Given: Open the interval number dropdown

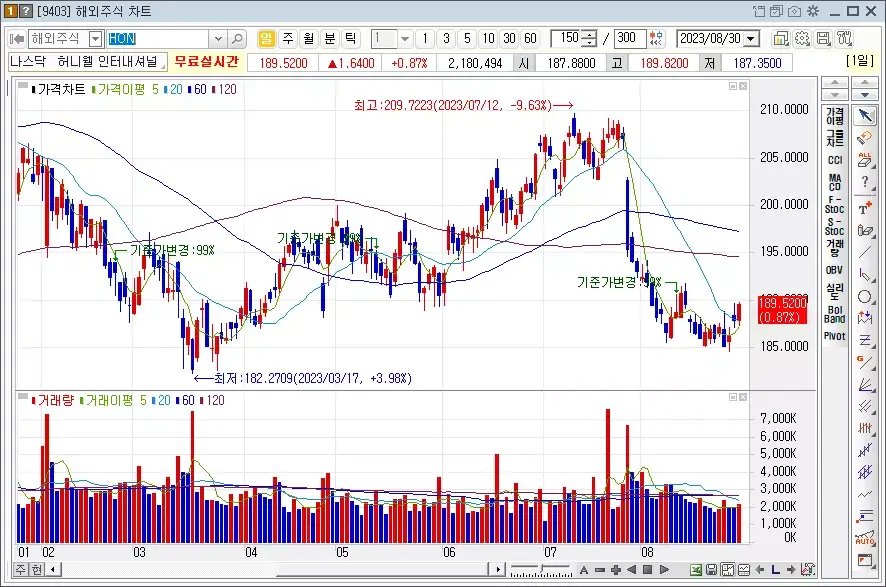Looking at the screenshot, I should click(x=405, y=39).
